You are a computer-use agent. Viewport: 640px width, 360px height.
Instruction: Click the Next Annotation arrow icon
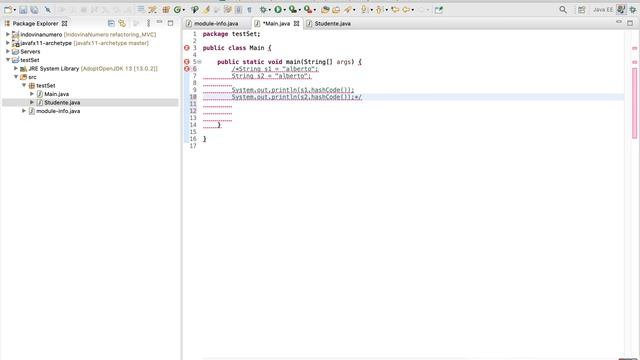point(363,9)
